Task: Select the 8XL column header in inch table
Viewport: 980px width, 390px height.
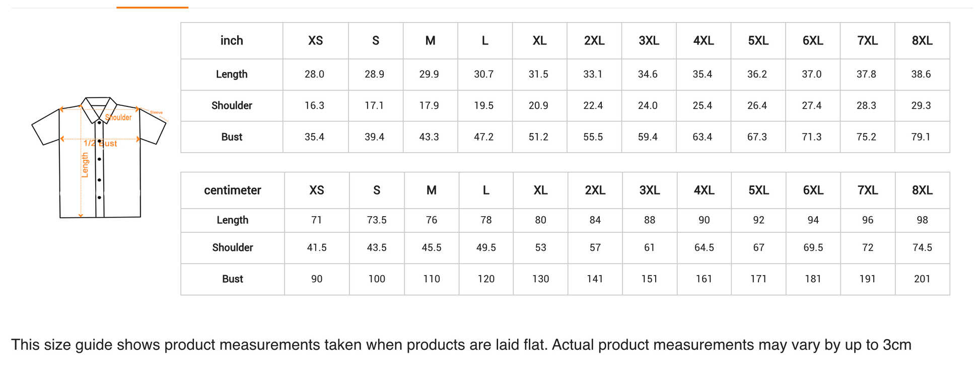Action: 922,41
